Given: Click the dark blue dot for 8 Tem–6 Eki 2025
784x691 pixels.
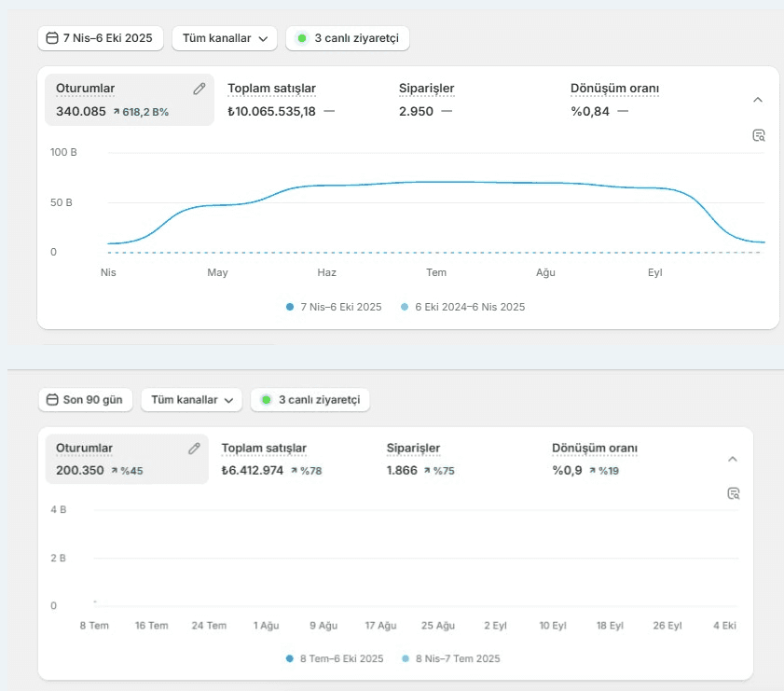Looking at the screenshot, I should (290, 658).
